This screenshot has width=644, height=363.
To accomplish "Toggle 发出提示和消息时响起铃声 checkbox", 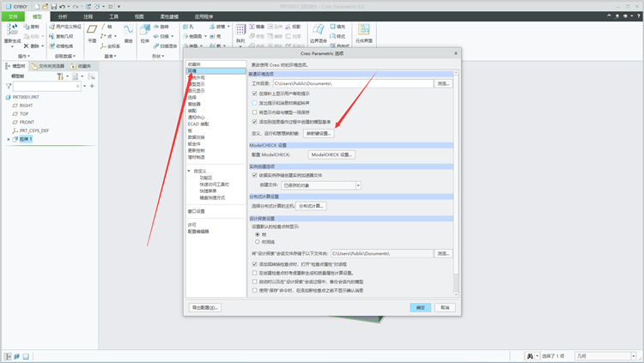I will 255,103.
